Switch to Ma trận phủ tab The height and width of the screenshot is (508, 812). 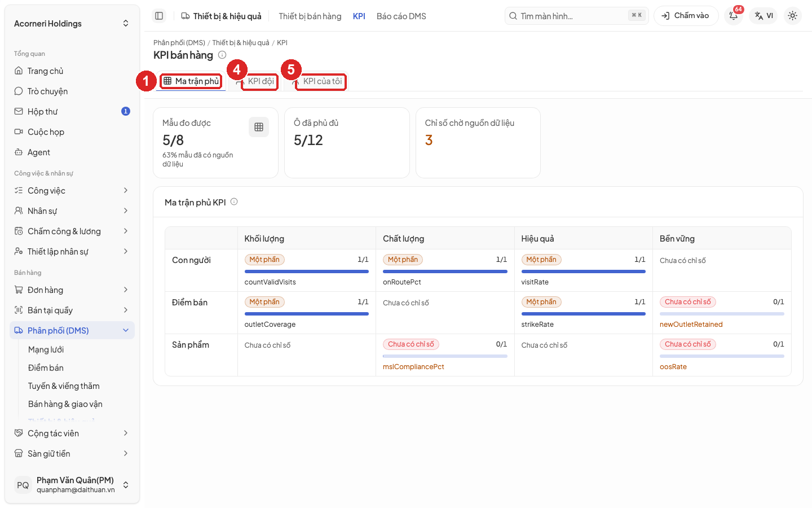tap(191, 81)
